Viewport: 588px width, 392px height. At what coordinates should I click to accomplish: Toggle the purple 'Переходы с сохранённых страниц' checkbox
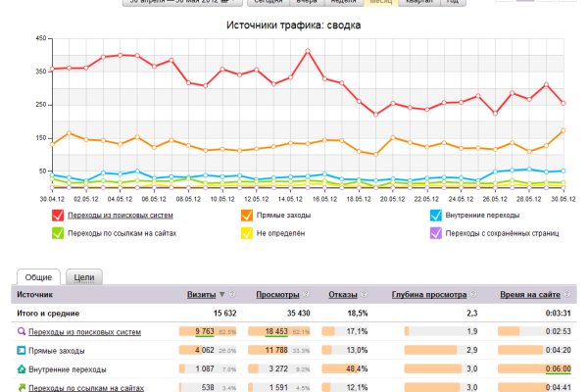[x=435, y=233]
